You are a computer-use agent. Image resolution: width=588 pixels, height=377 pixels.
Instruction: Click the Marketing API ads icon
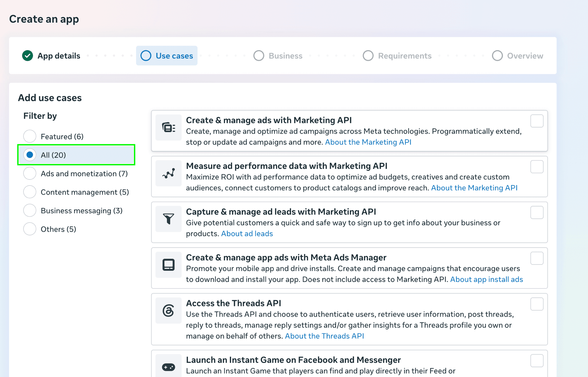168,127
